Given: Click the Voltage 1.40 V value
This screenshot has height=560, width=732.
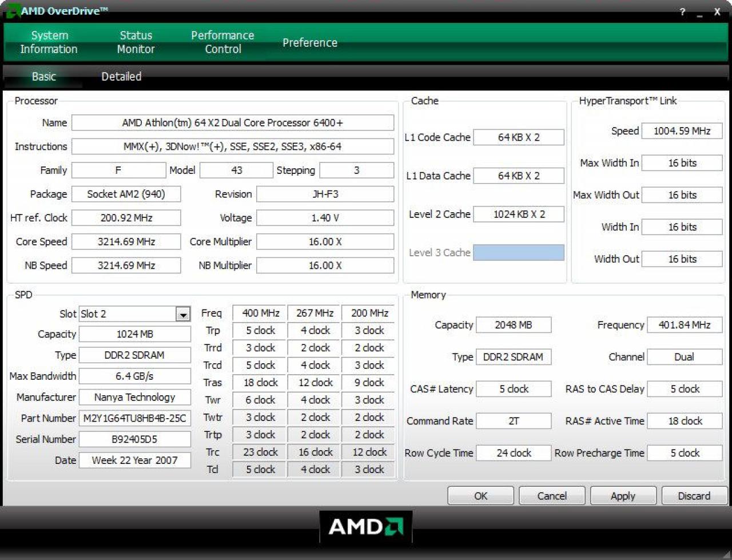Looking at the screenshot, I should click(325, 218).
